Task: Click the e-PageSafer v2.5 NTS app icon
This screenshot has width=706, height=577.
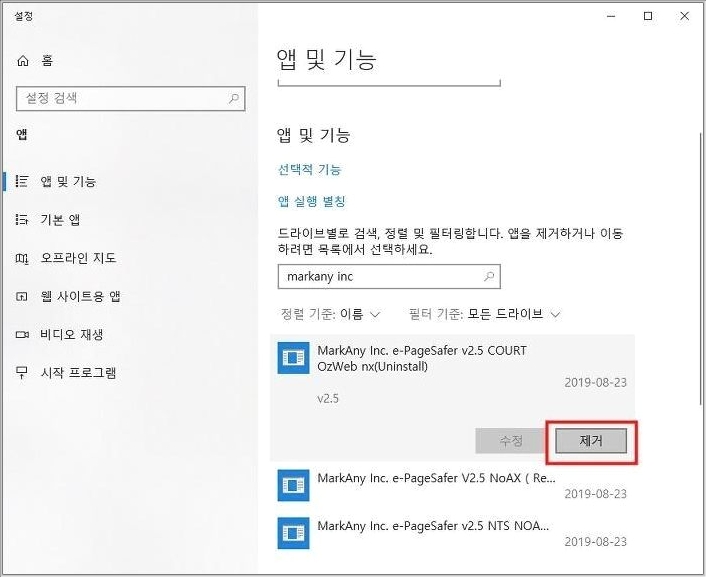Action: (294, 533)
